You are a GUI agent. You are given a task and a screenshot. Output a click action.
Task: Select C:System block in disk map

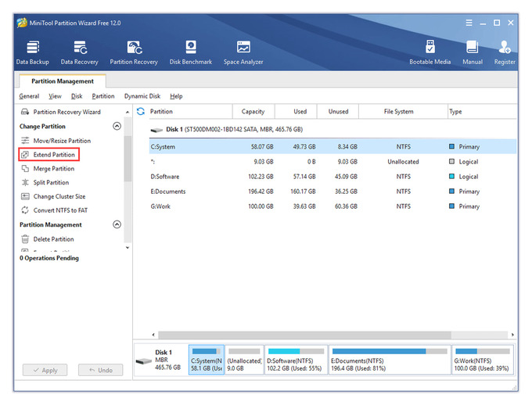pos(207,360)
